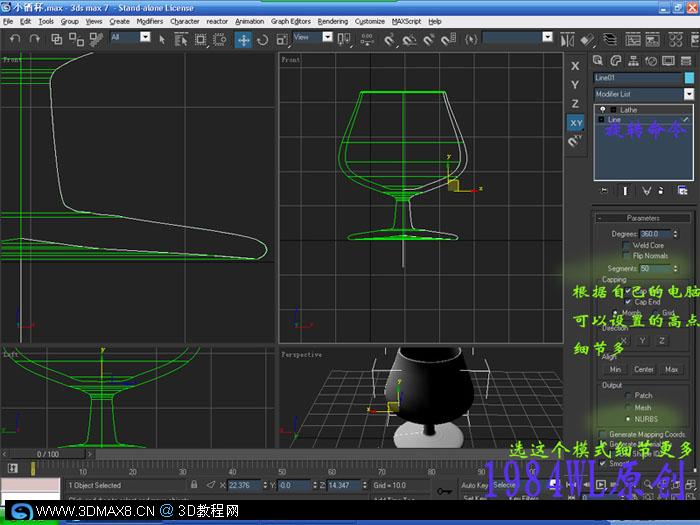Toggle the Spinner Snap icon

[448, 40]
